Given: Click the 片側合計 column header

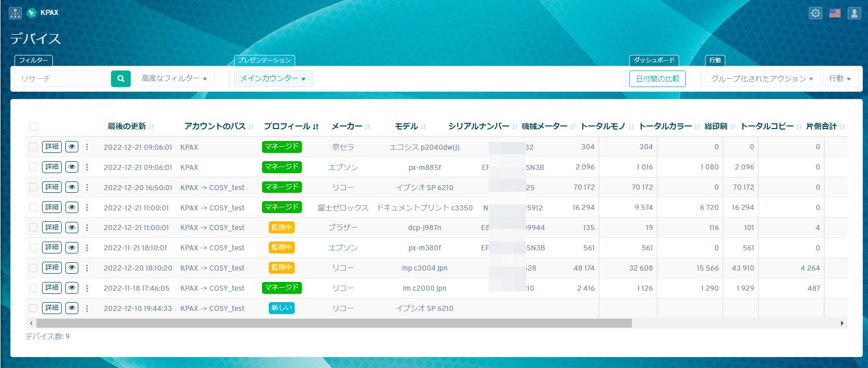Looking at the screenshot, I should pyautogui.click(x=821, y=126).
